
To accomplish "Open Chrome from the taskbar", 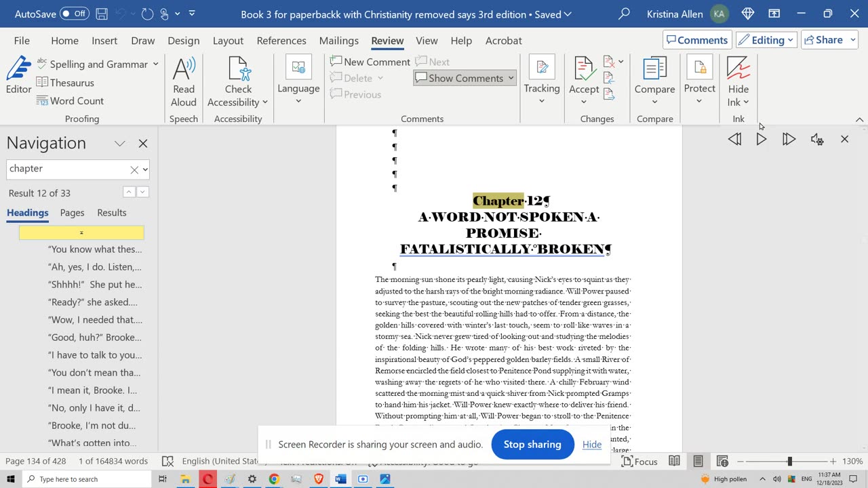I will 274,479.
